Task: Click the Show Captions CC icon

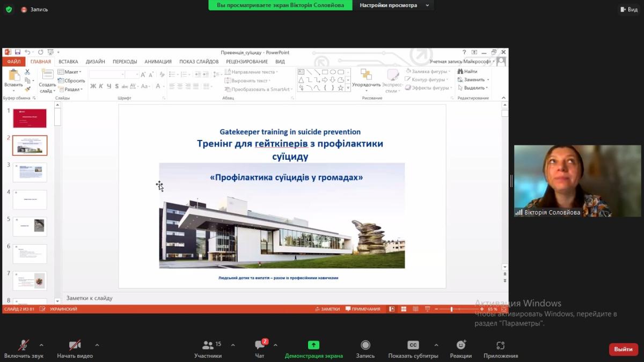Action: coord(413,345)
